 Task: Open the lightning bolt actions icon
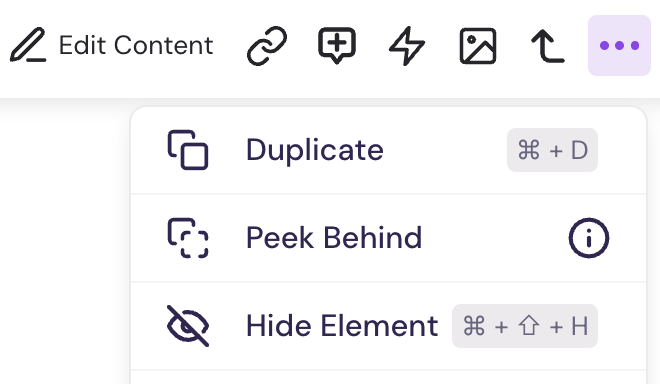(407, 45)
